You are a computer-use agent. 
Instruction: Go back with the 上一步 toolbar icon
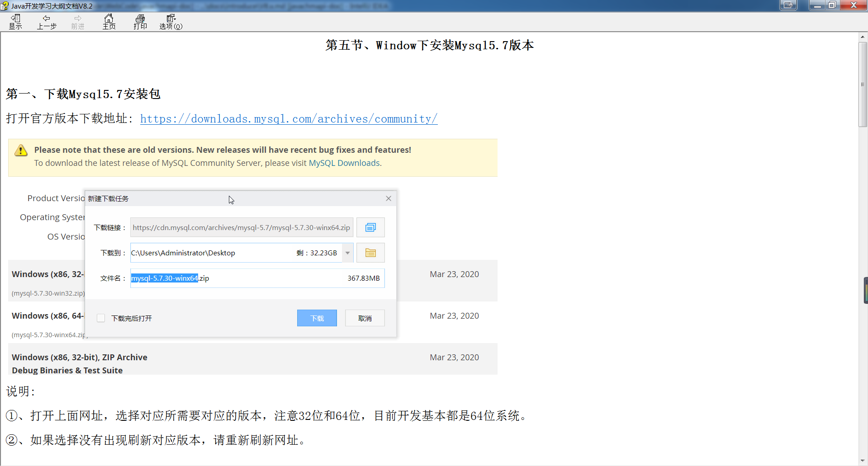click(x=47, y=21)
